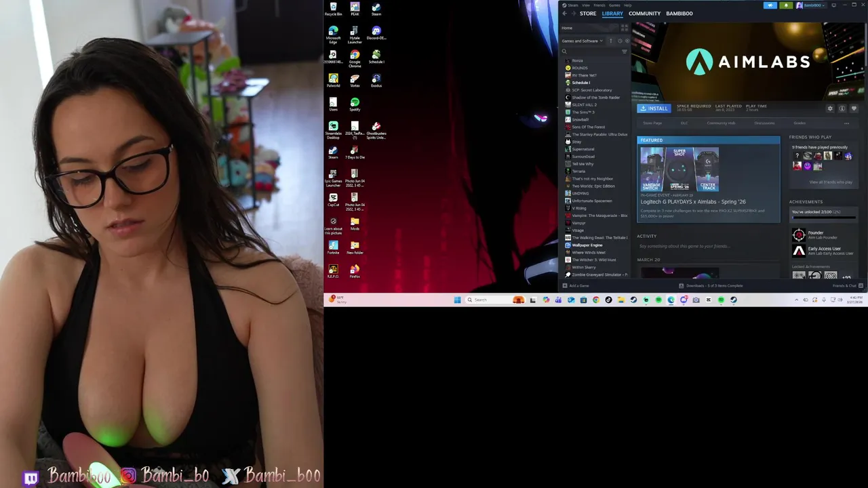Toggle Aimlabs favorite heart icon
Screen dimensions: 868x488
pos(854,108)
